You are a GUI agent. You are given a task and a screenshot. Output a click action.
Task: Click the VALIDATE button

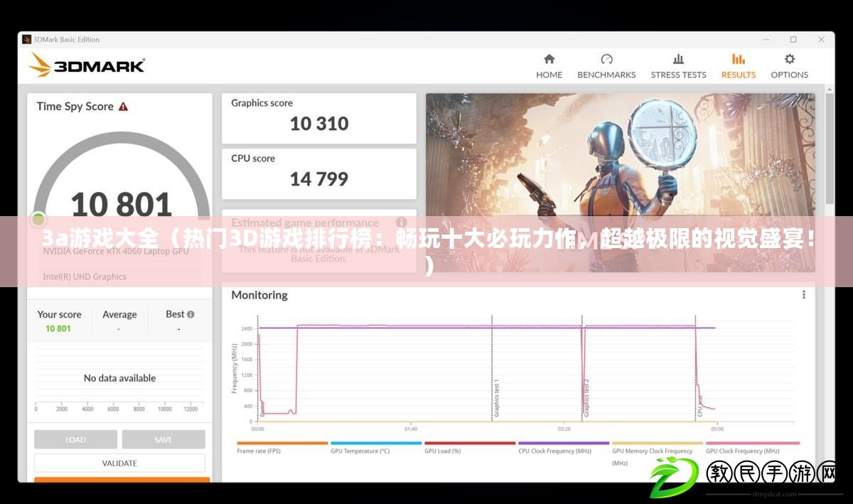tap(119, 463)
